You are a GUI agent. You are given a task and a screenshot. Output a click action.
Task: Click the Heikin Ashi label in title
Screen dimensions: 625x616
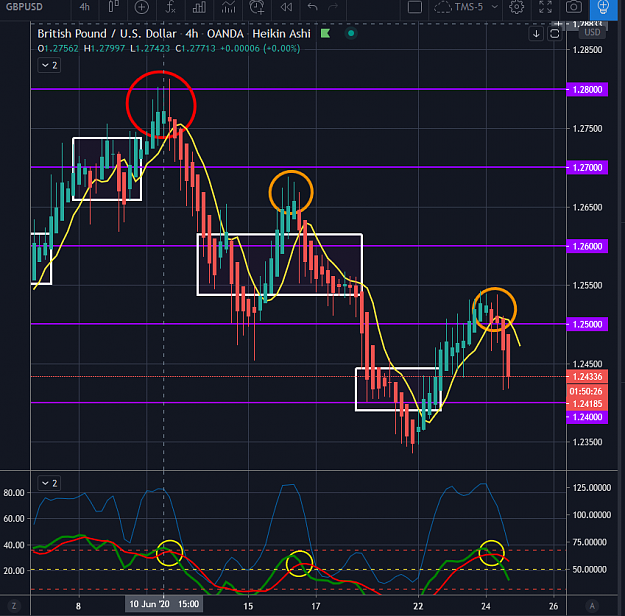pos(281,34)
